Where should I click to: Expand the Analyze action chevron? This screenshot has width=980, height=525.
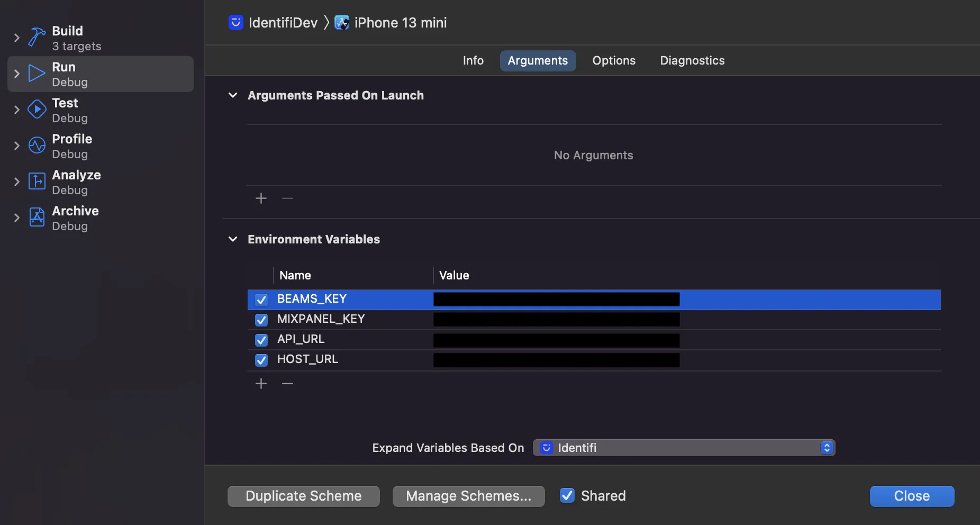click(x=16, y=182)
